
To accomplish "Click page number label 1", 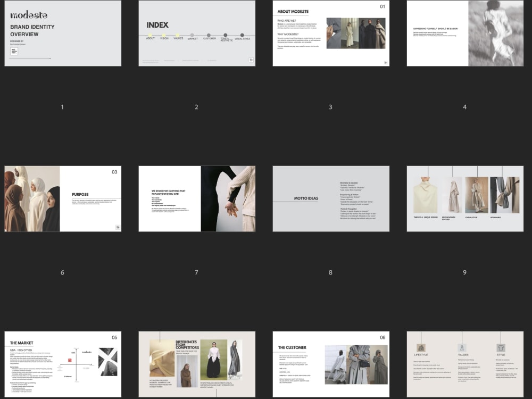I will [62, 107].
